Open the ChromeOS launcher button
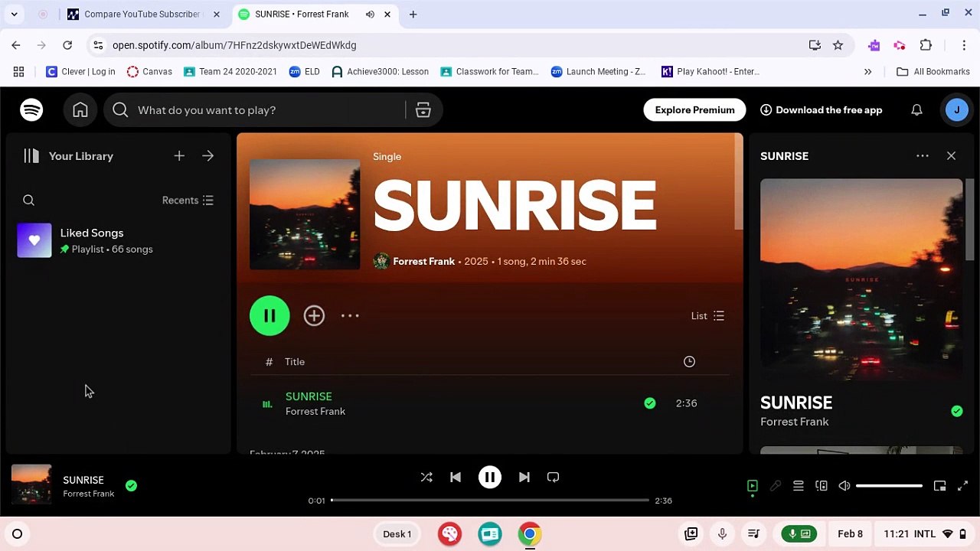This screenshot has height=551, width=980. [x=17, y=534]
